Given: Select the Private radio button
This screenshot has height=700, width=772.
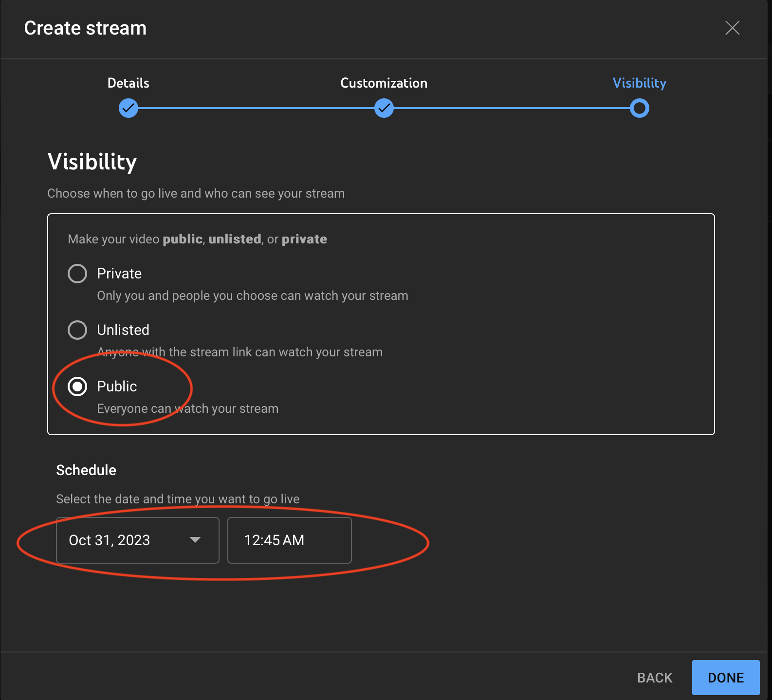Looking at the screenshot, I should pos(77,274).
